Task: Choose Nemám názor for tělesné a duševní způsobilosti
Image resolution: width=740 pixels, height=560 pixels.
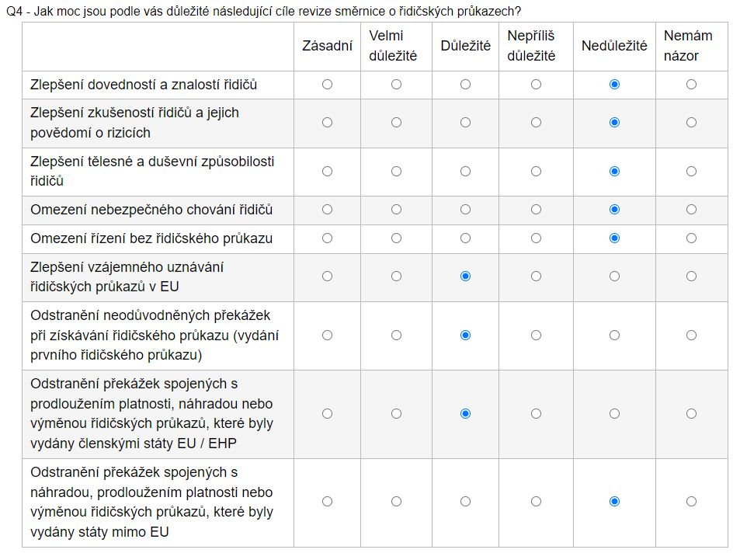Action: click(691, 171)
